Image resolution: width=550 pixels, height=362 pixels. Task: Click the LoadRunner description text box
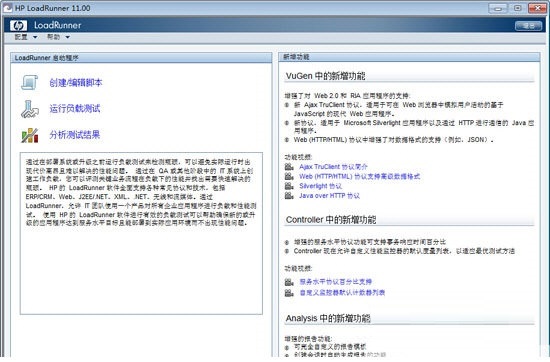(141, 233)
